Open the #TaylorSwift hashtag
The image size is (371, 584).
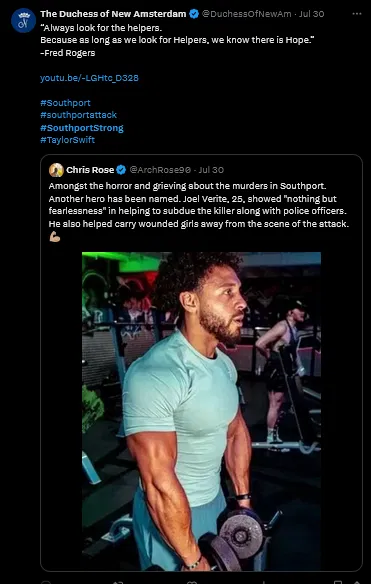(67, 140)
